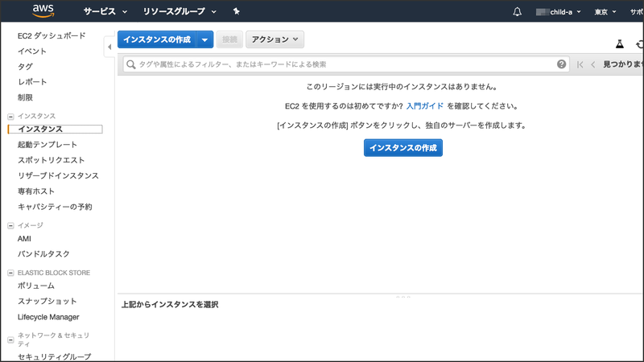644x362 pixels.
Task: Click the center インスタンスの作成 button
Action: 403,148
